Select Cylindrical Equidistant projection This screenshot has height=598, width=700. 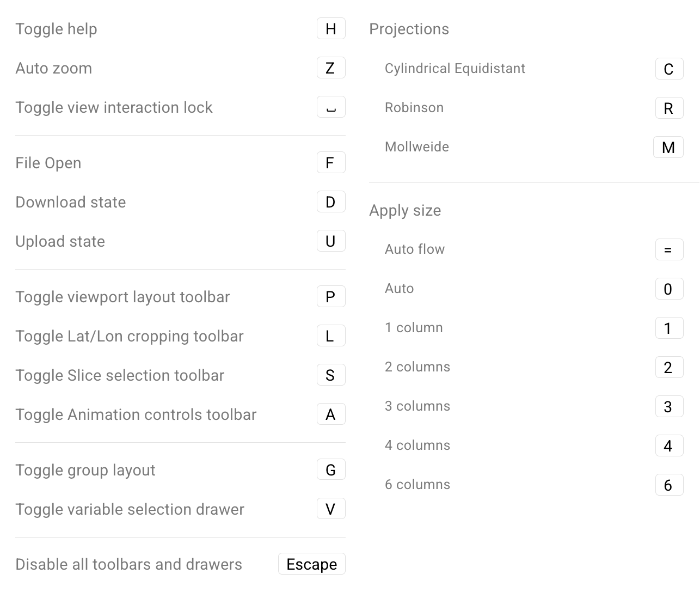point(669,69)
